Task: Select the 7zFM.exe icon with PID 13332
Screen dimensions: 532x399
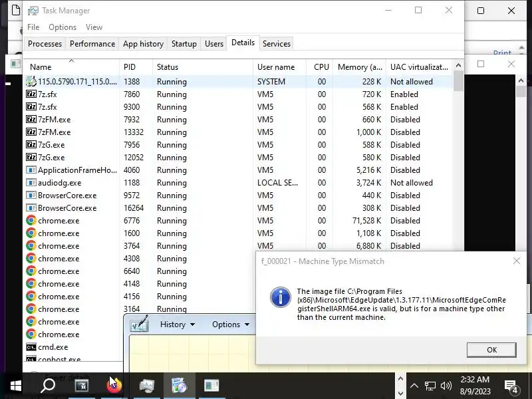Action: click(x=31, y=132)
